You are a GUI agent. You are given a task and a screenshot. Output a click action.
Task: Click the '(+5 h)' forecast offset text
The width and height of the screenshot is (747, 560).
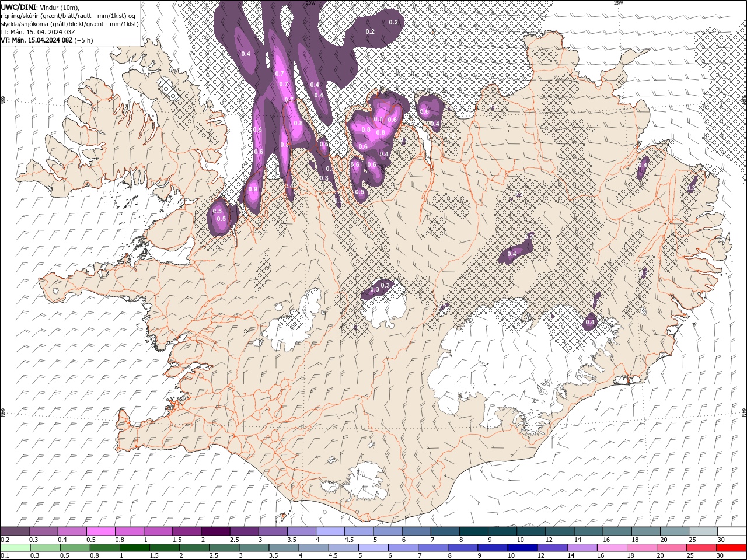click(84, 40)
